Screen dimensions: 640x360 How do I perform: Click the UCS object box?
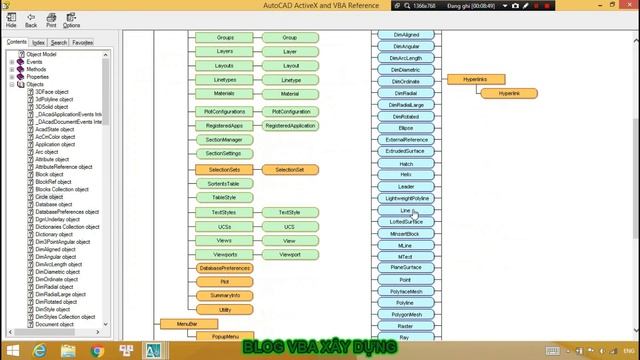[x=290, y=227]
